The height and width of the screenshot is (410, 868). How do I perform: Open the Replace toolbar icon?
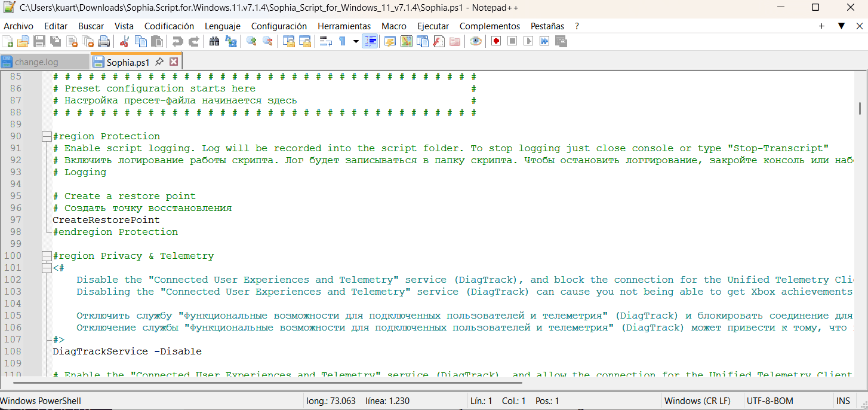click(x=230, y=41)
